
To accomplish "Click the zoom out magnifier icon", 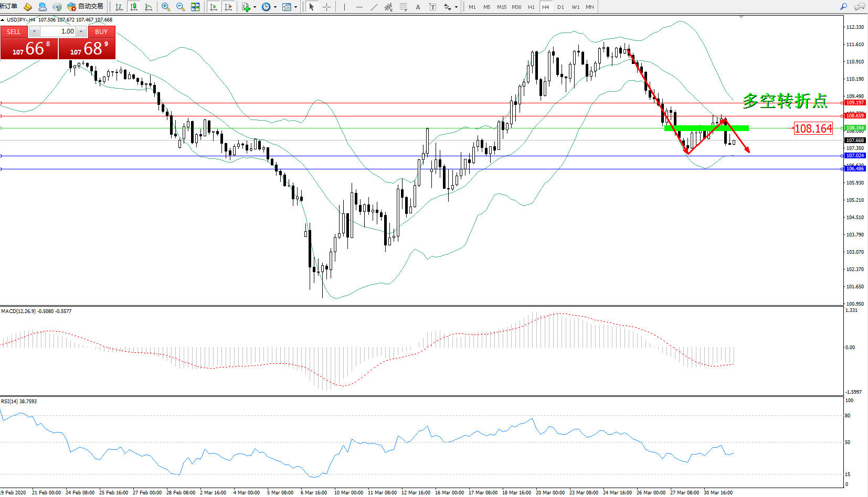I will coord(181,7).
